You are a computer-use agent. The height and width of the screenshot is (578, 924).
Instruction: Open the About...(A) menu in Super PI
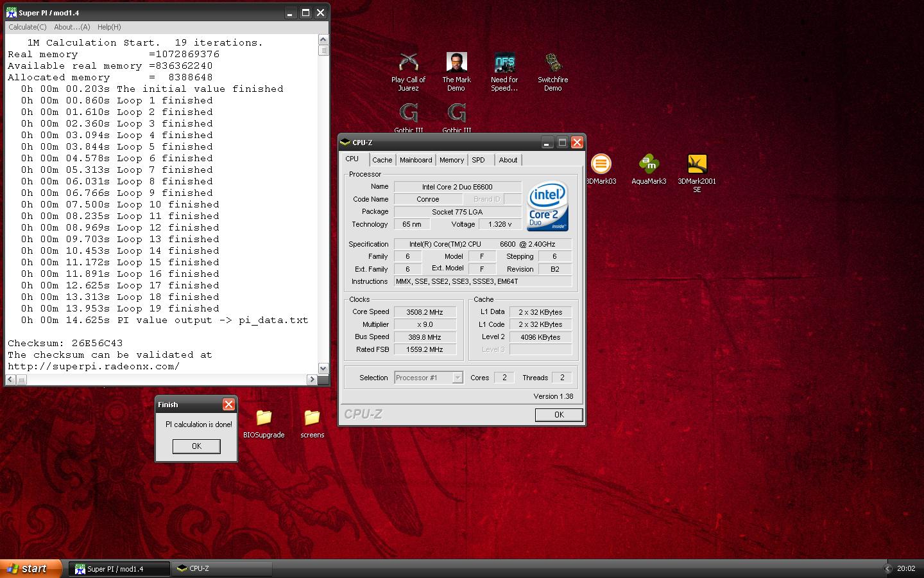[72, 27]
